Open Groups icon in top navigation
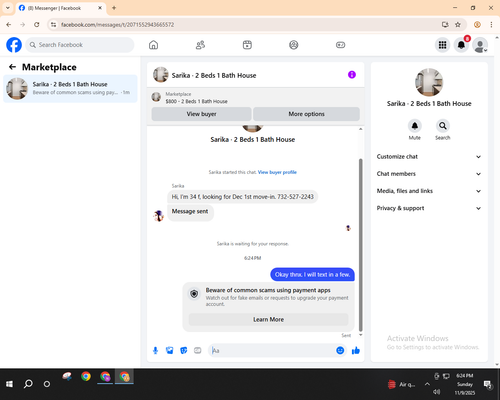 coord(294,45)
